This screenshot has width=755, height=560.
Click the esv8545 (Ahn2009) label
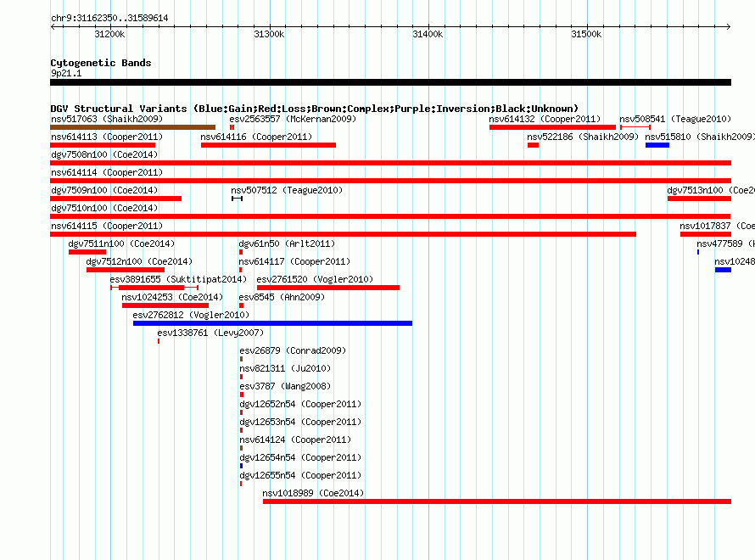pos(282,297)
